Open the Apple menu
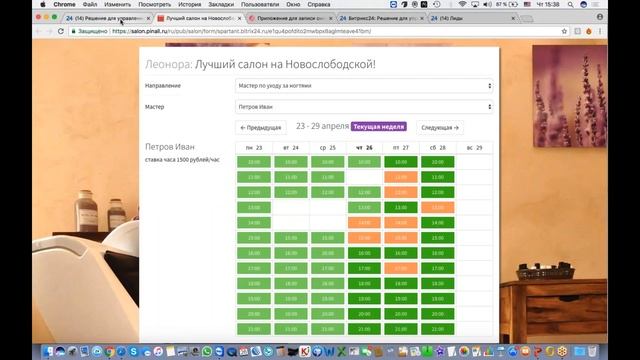640x360 pixels. 42,4
